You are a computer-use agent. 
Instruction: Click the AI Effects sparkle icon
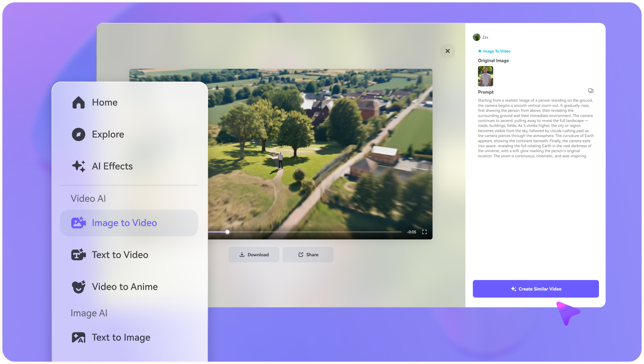coord(79,166)
